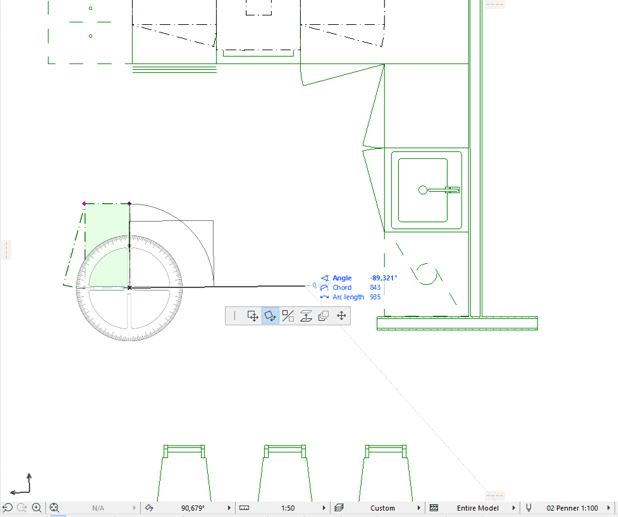Screen dimensions: 618x517
Task: Select the Elevate icon in the pet palette
Action: (x=307, y=316)
